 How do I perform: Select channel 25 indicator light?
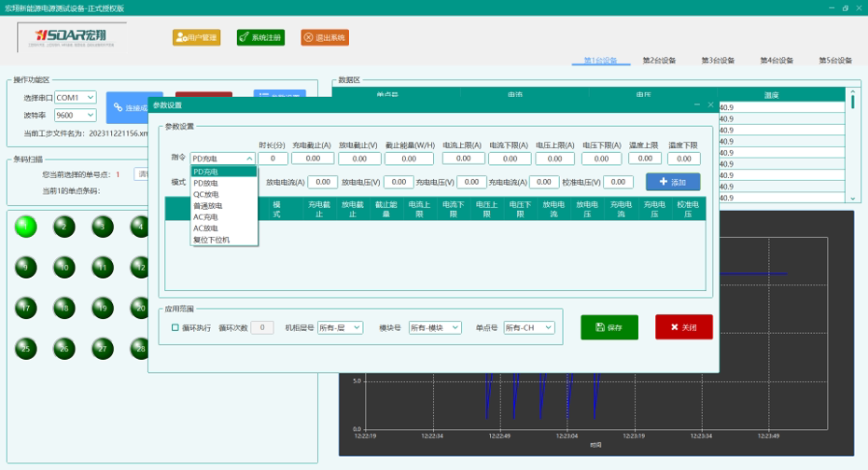(25, 349)
